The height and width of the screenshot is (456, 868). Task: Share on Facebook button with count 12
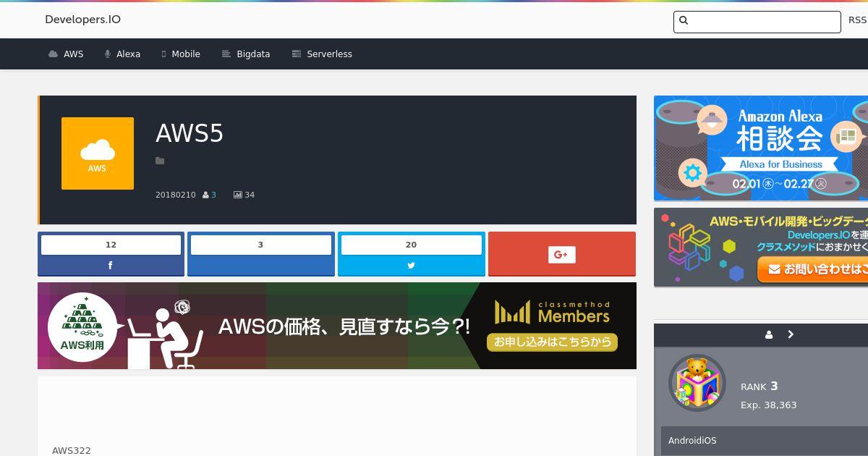click(111, 254)
